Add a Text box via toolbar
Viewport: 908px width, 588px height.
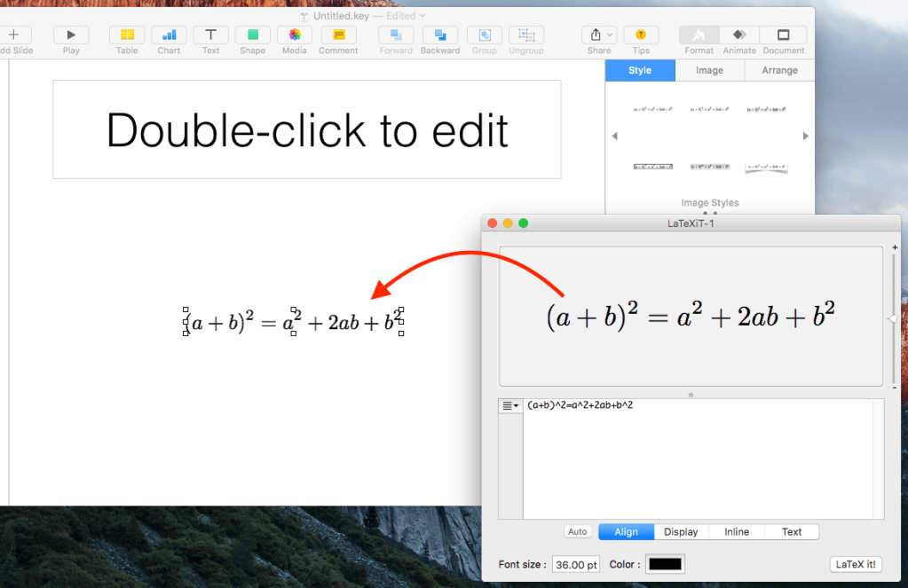click(x=210, y=35)
